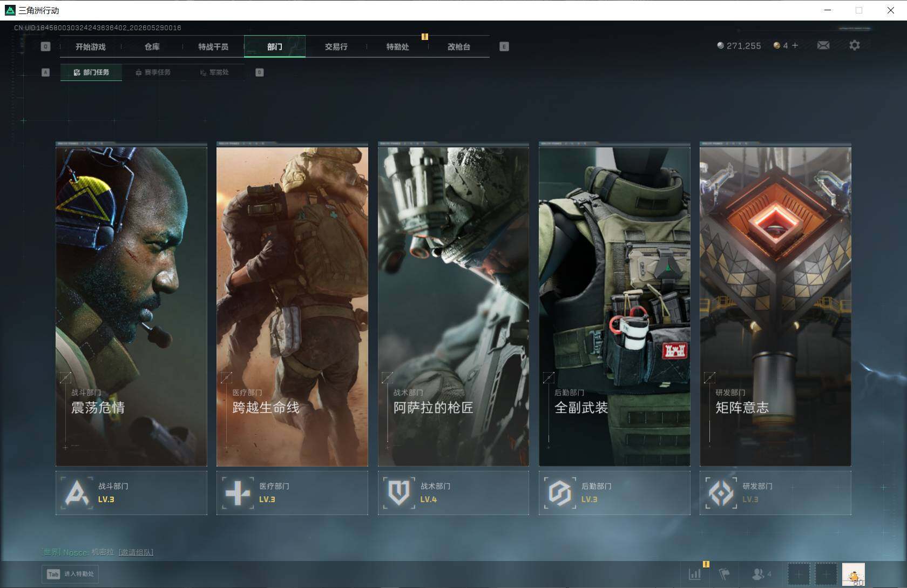This screenshot has width=907, height=588.
Task: Select the 战术部门 LV.4 panel
Action: pyautogui.click(x=453, y=493)
